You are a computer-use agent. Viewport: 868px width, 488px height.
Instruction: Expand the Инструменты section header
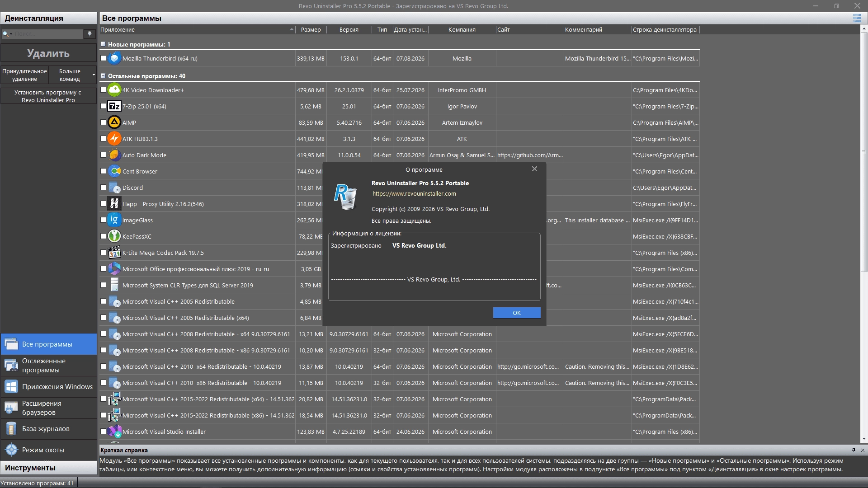(49, 468)
